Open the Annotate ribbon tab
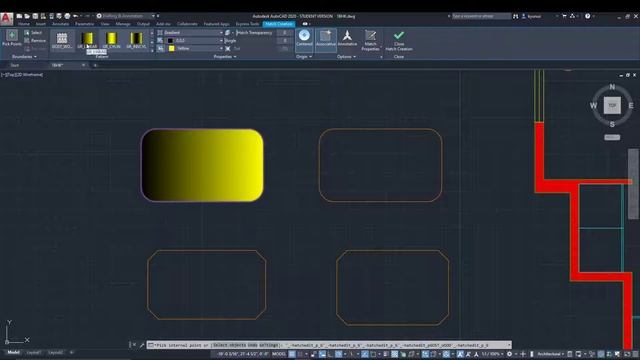640x360 pixels. [x=60, y=24]
